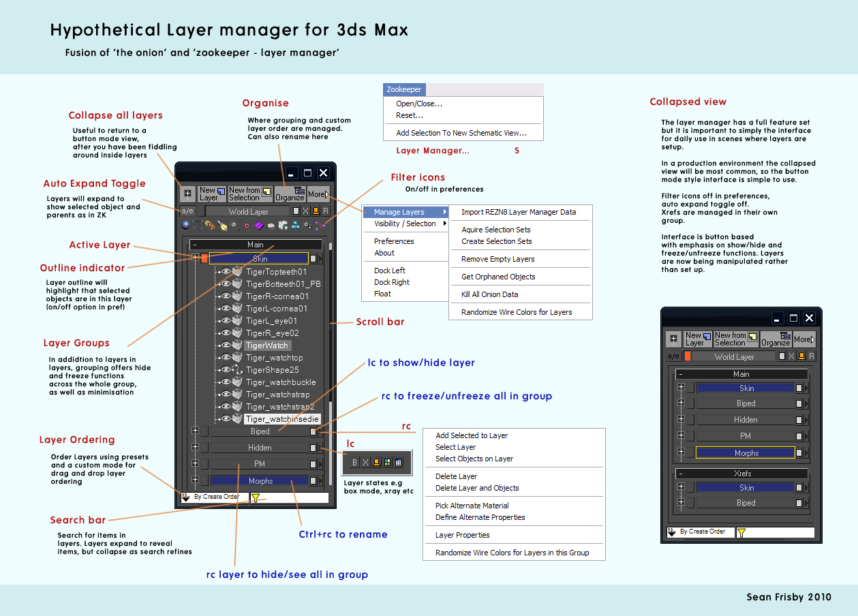Image resolution: width=858 pixels, height=616 pixels.
Task: Toggle the a/e auto expand button in main panel
Action: coord(187,211)
